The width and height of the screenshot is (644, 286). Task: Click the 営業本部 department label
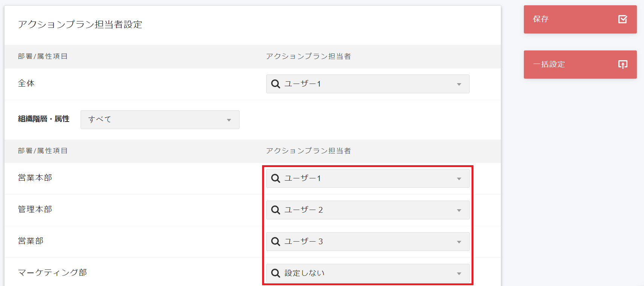pyautogui.click(x=35, y=178)
